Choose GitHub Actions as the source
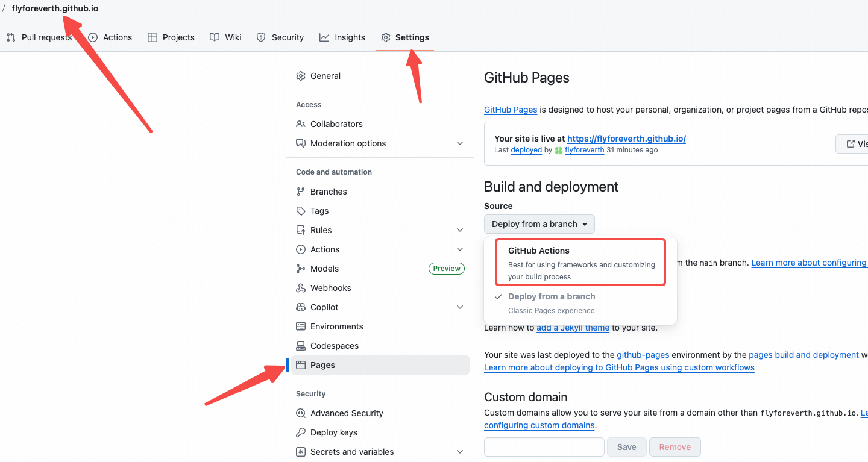The width and height of the screenshot is (868, 462). tap(580, 263)
